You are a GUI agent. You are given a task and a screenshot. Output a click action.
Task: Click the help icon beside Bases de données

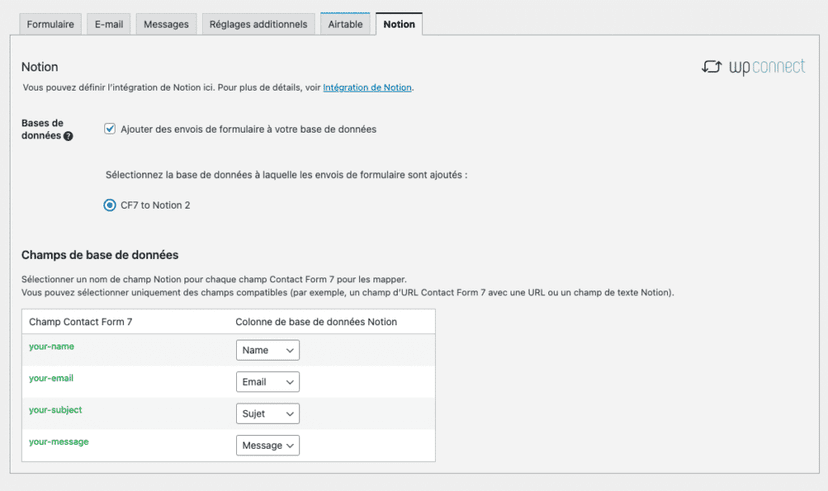pos(68,136)
